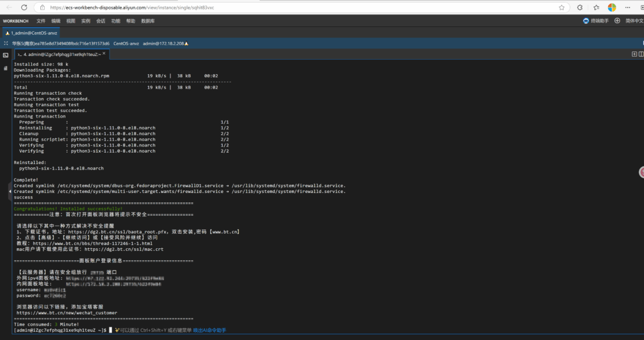The height and width of the screenshot is (340, 644).
Task: Click the 'Installed size: 98 k' line
Action: point(41,64)
